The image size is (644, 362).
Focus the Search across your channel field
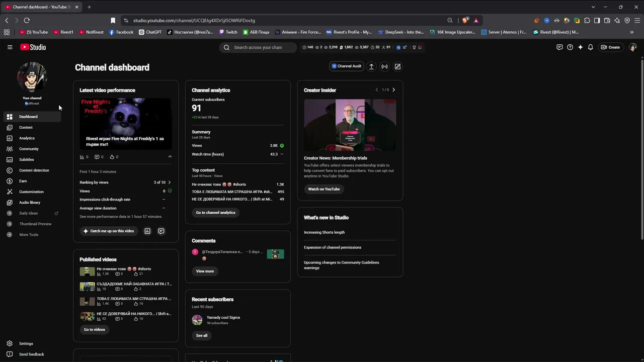click(258, 47)
